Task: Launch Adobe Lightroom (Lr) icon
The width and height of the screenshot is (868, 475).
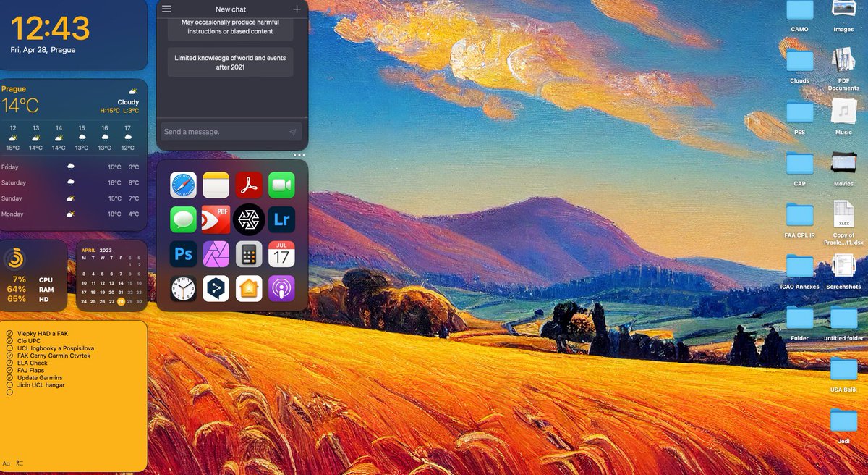Action: click(x=281, y=219)
